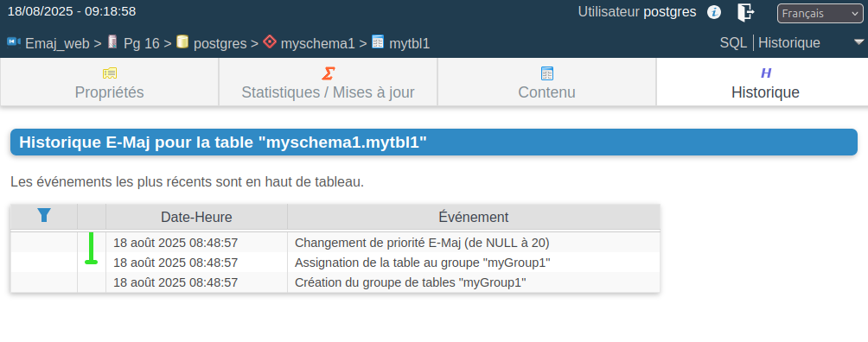This screenshot has height=342, width=868.
Task: Click the postgres database cylinder icon
Action: tap(182, 42)
